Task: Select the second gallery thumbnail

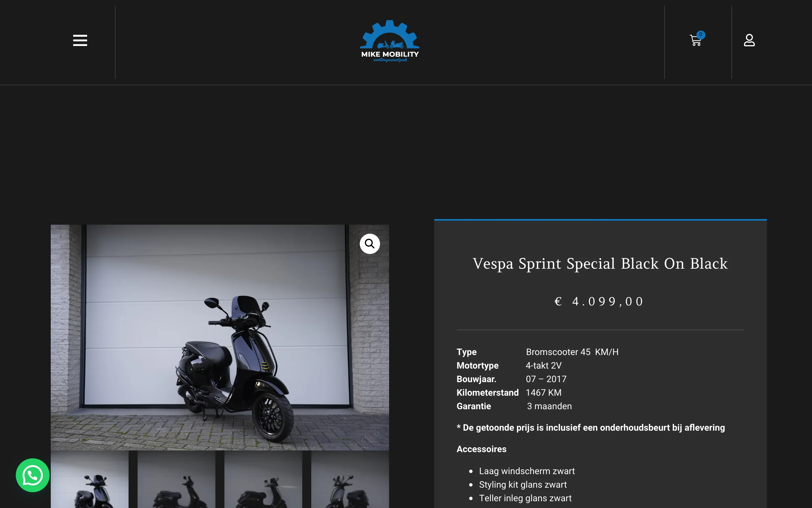Action: point(176,479)
